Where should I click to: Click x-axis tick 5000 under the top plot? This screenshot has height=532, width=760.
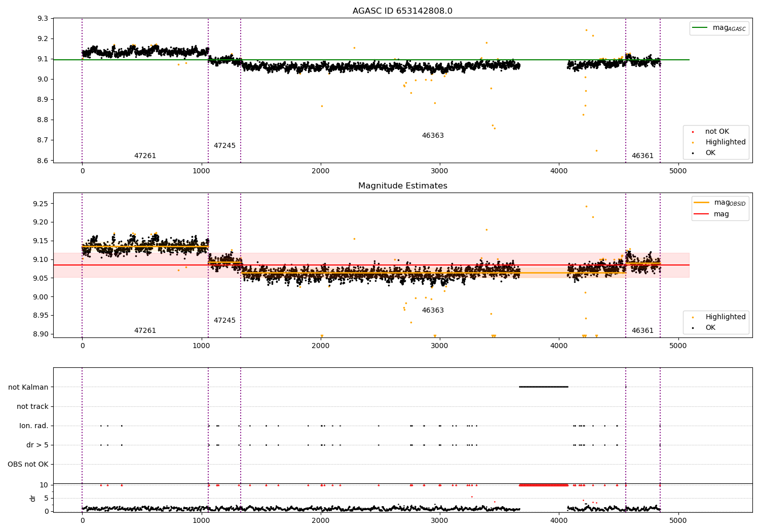[x=678, y=171]
